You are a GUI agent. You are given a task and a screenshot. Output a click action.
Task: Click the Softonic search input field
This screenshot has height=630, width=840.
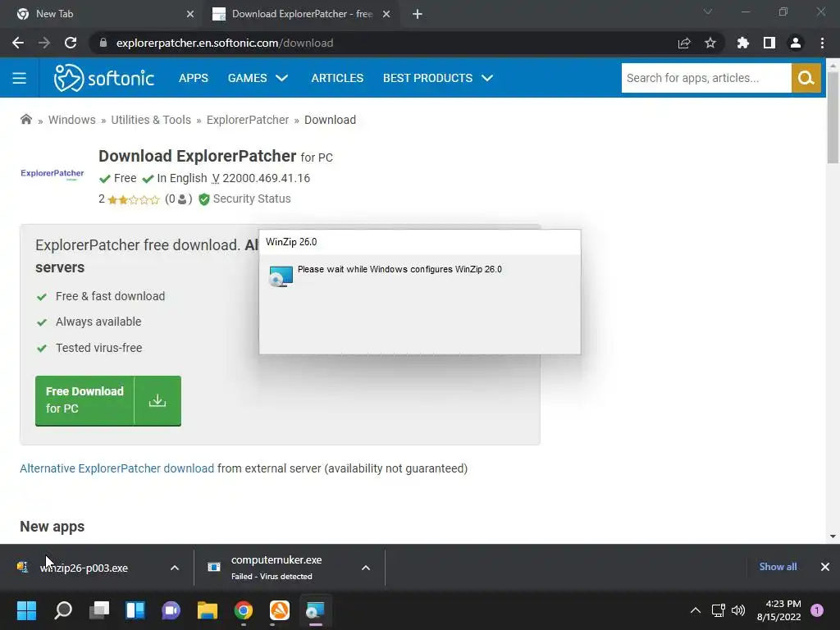point(706,78)
